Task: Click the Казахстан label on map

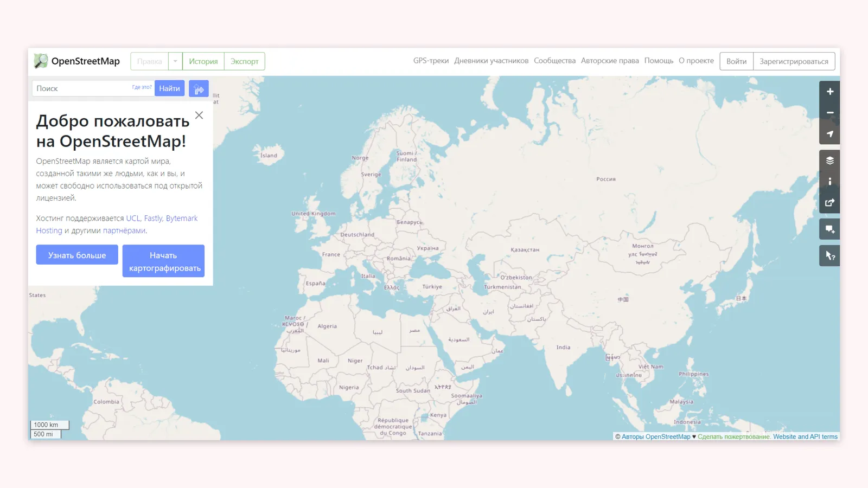Action: 525,250
